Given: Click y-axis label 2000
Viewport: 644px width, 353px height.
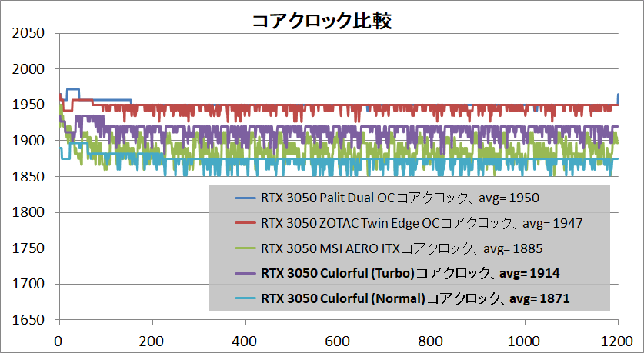Looking at the screenshot, I should pos(28,69).
